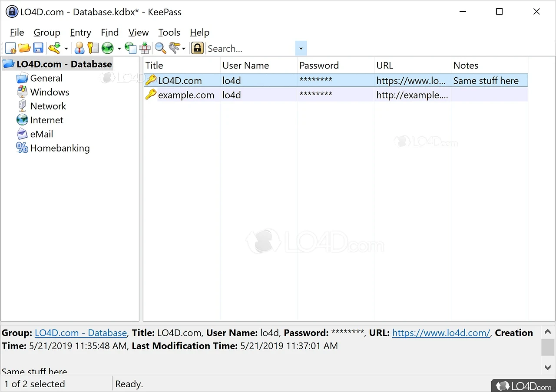Screen dimensions: 556x392
Task: Open an existing database file
Action: point(24,48)
